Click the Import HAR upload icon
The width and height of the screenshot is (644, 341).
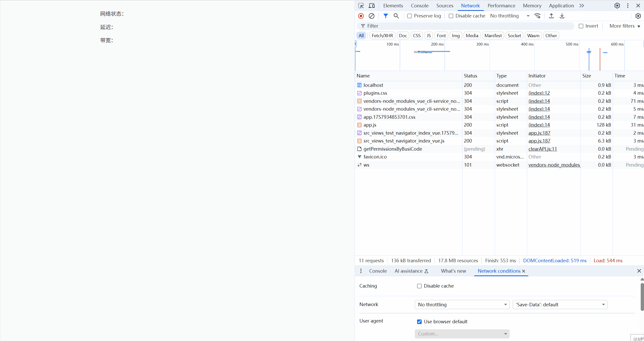pos(551,16)
